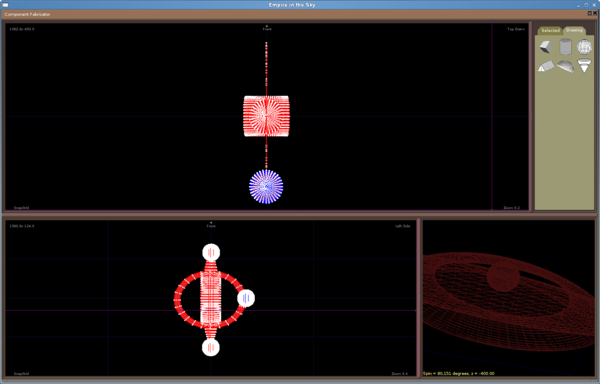This screenshot has height=384, width=600.
Task: Click the red sphere in 3D preview
Action: (504, 278)
